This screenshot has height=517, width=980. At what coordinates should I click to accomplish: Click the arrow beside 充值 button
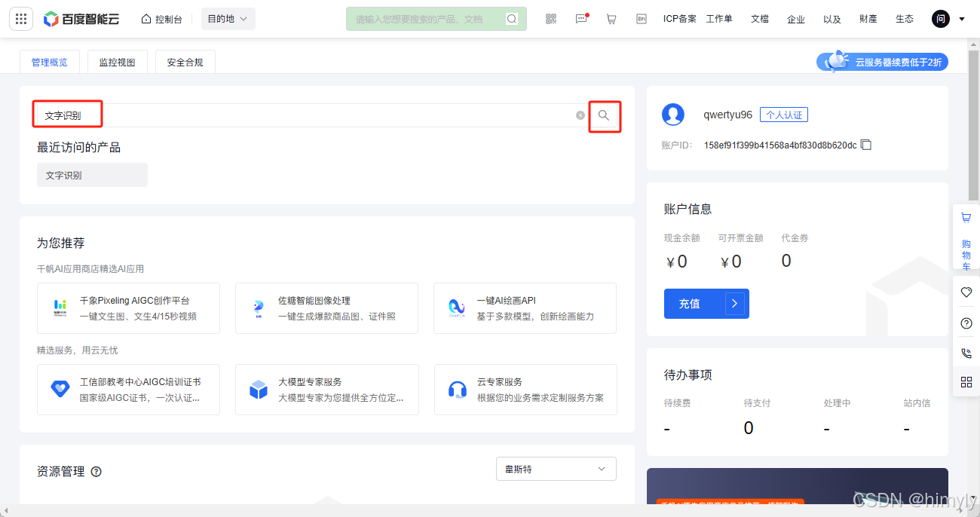point(736,304)
